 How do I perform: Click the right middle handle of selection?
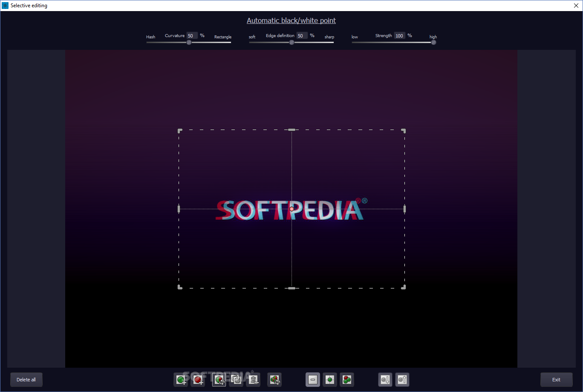pyautogui.click(x=404, y=209)
